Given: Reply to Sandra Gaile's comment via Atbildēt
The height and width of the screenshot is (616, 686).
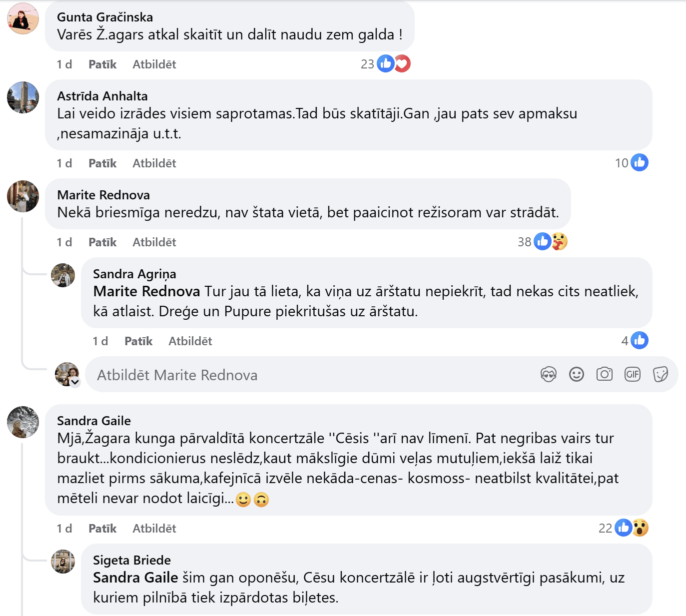Looking at the screenshot, I should click(x=154, y=529).
